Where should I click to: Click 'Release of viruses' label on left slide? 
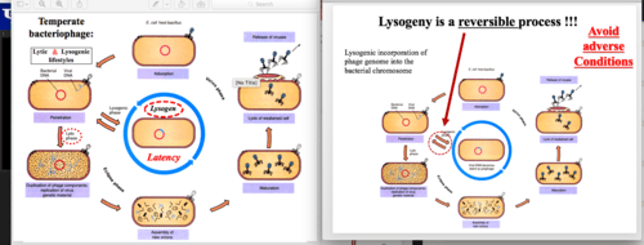pos(269,37)
